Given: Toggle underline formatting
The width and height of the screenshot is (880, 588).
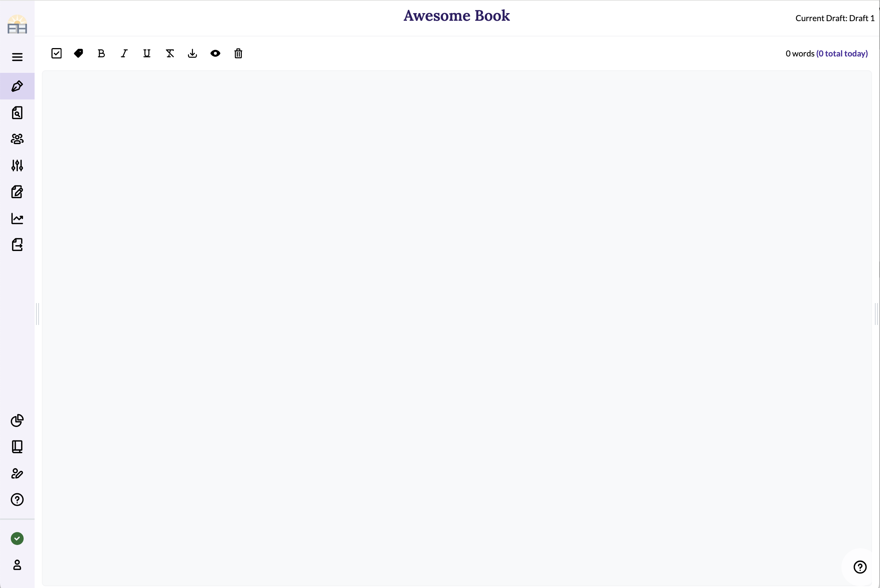Looking at the screenshot, I should pyautogui.click(x=147, y=53).
